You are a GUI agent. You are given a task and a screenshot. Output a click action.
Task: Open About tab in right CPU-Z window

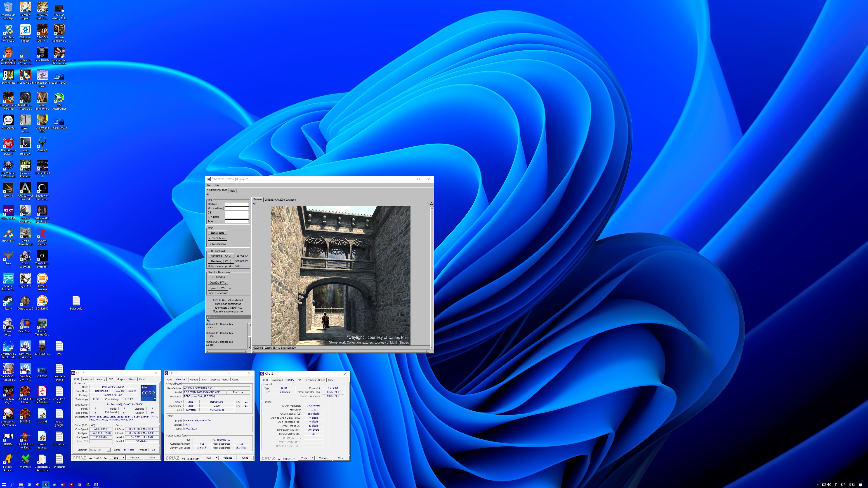pos(331,380)
